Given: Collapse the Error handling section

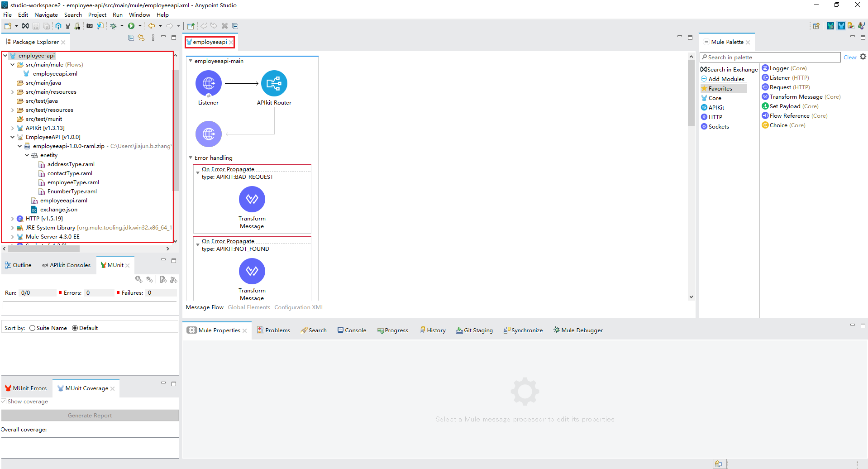Looking at the screenshot, I should tap(191, 158).
